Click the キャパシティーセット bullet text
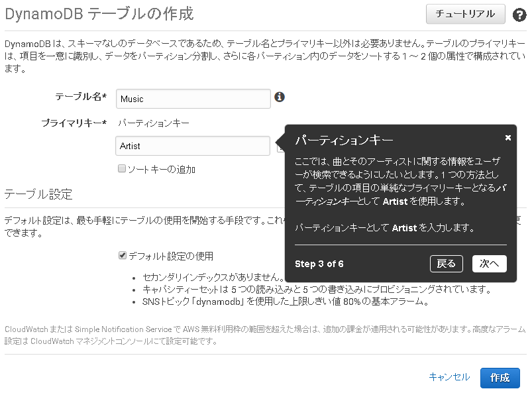532x395 pixels. pos(317,290)
